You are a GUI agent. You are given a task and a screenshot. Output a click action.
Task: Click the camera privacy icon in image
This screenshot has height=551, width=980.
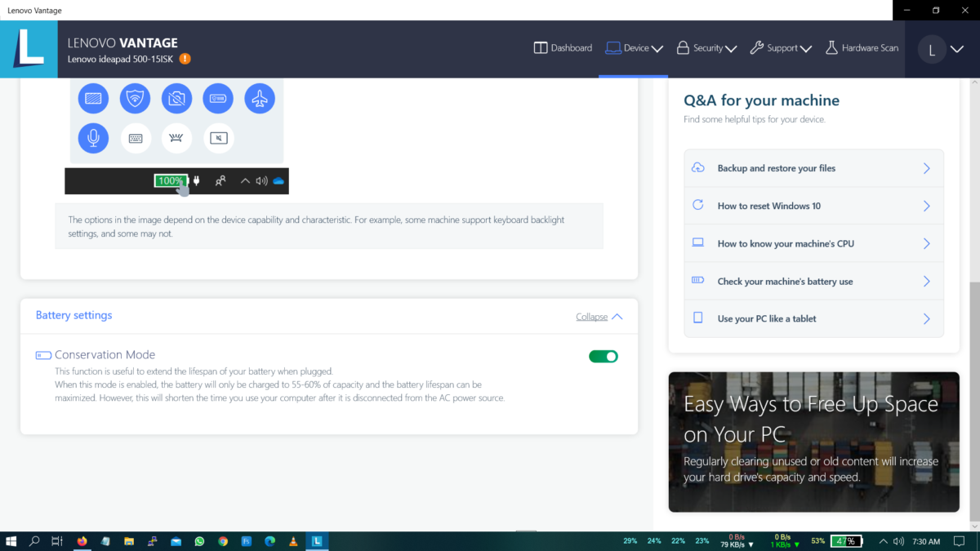176,99
